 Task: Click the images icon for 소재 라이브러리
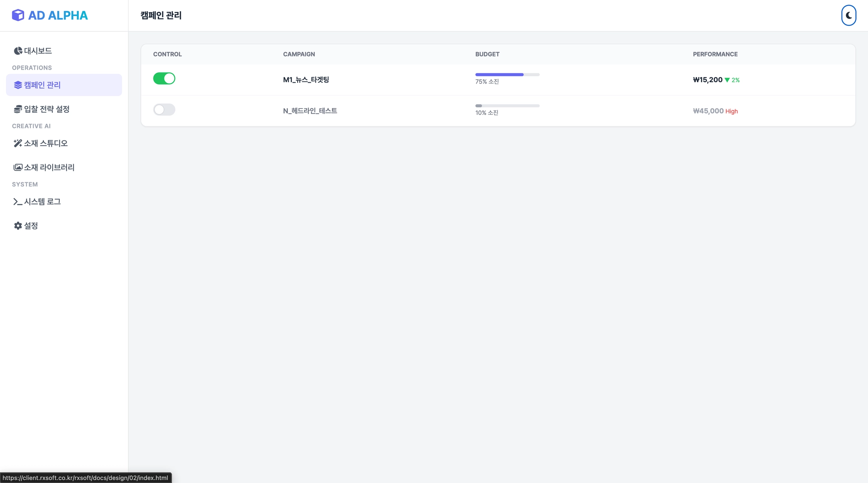coord(18,168)
